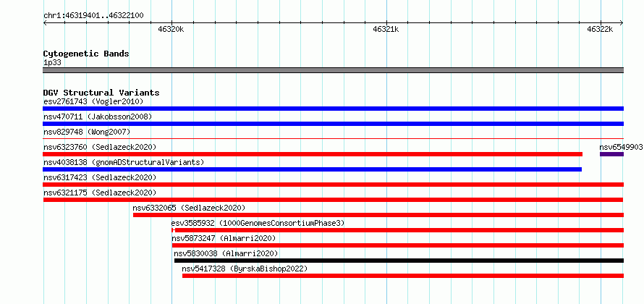Click the esv2761743 (Vogler2010) variant label
Viewport: 644px width, 304px height.
point(93,101)
